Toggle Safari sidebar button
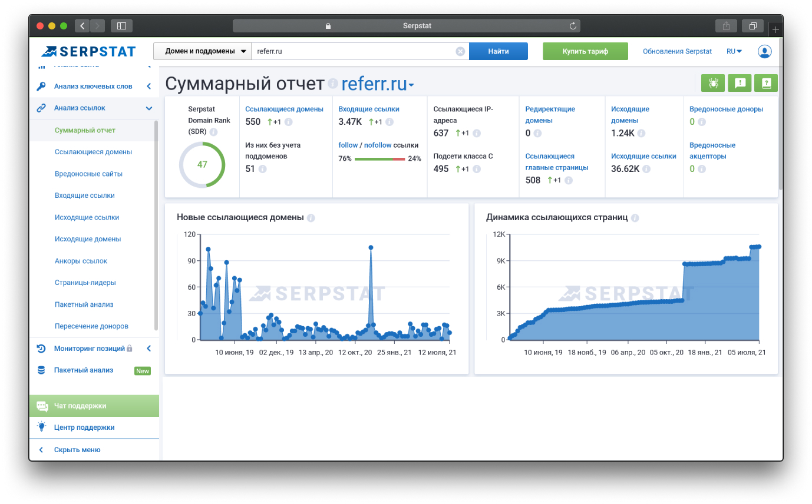The height and width of the screenshot is (504, 812). click(121, 26)
